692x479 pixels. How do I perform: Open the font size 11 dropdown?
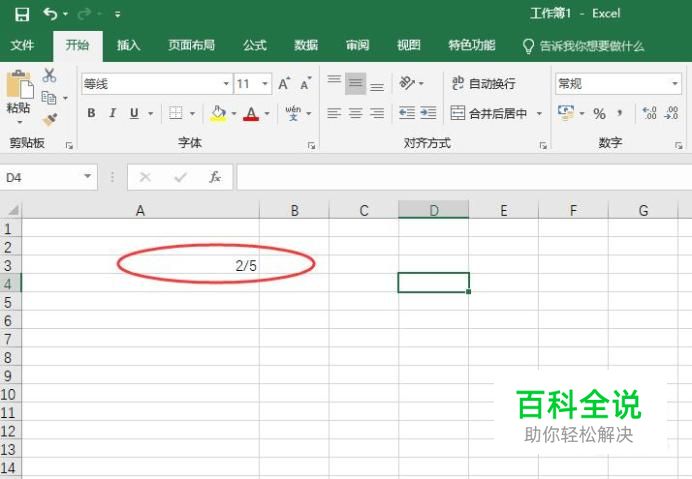point(265,83)
